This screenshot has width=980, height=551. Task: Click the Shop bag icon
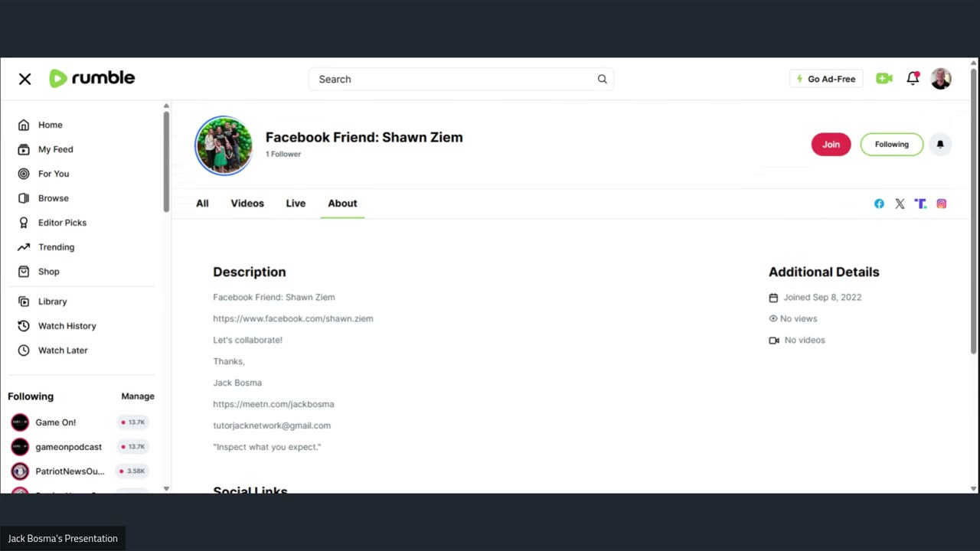(24, 272)
